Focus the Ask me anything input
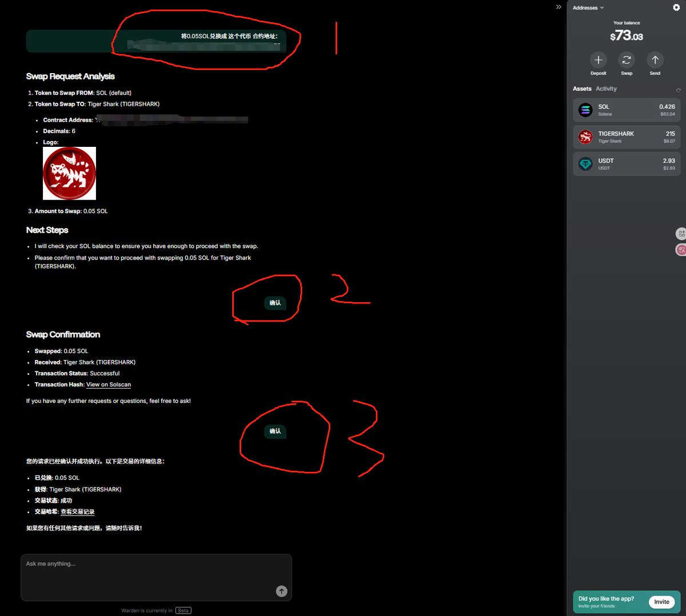The height and width of the screenshot is (616, 686). (156, 577)
